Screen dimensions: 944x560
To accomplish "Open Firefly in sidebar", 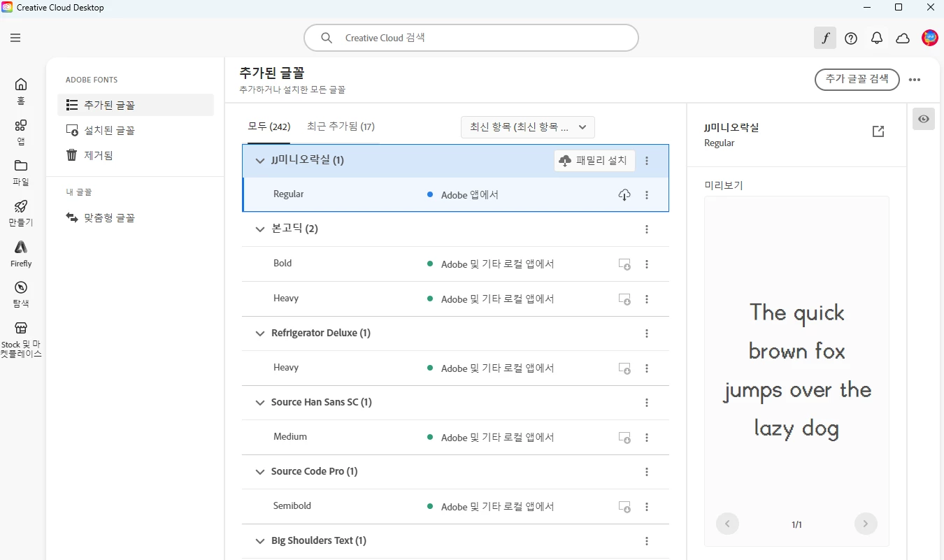I will pos(21,253).
